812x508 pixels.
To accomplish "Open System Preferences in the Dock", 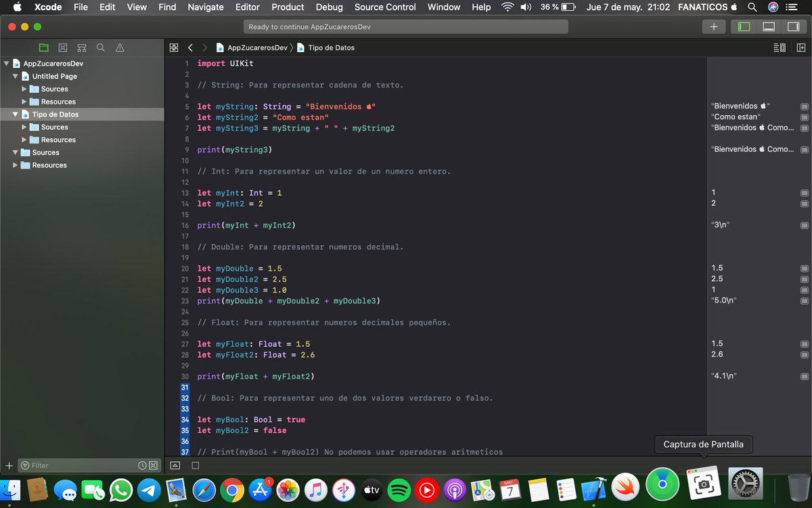I will pyautogui.click(x=745, y=484).
